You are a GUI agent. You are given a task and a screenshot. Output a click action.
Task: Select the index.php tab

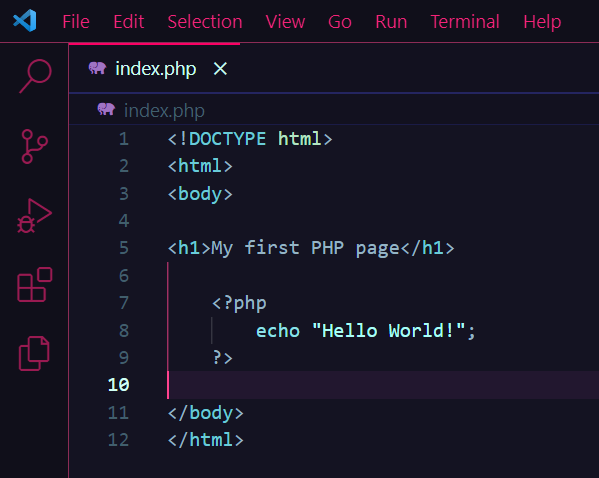coord(154,69)
